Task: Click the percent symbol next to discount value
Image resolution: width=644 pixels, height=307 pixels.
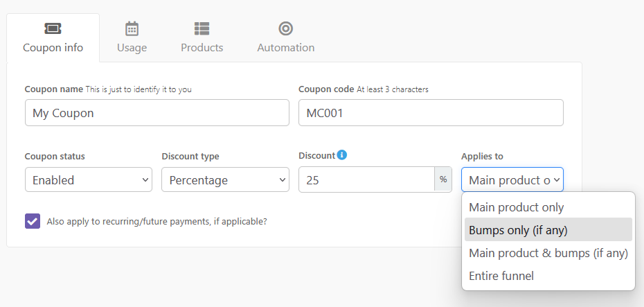Action: [443, 179]
